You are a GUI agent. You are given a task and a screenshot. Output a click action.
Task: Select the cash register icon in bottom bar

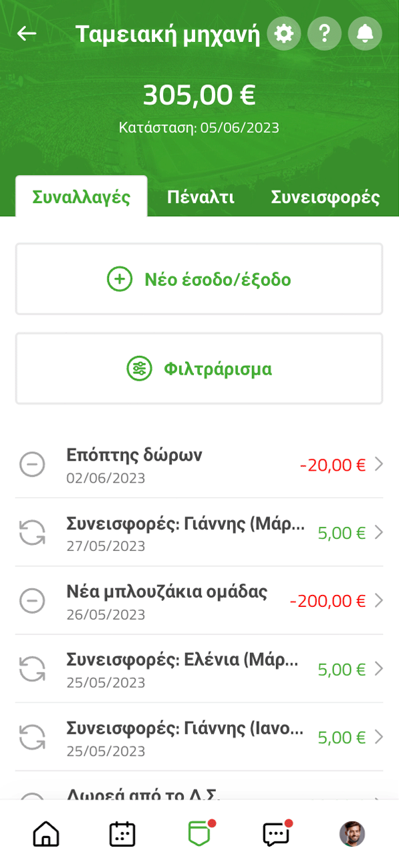coord(200,834)
